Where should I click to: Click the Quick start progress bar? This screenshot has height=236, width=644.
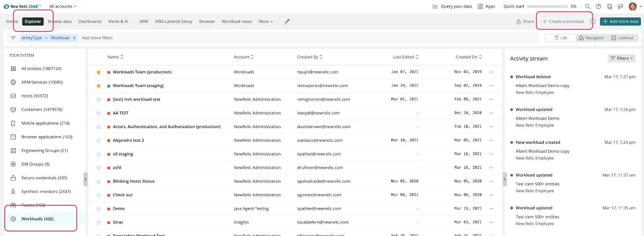tap(547, 6)
